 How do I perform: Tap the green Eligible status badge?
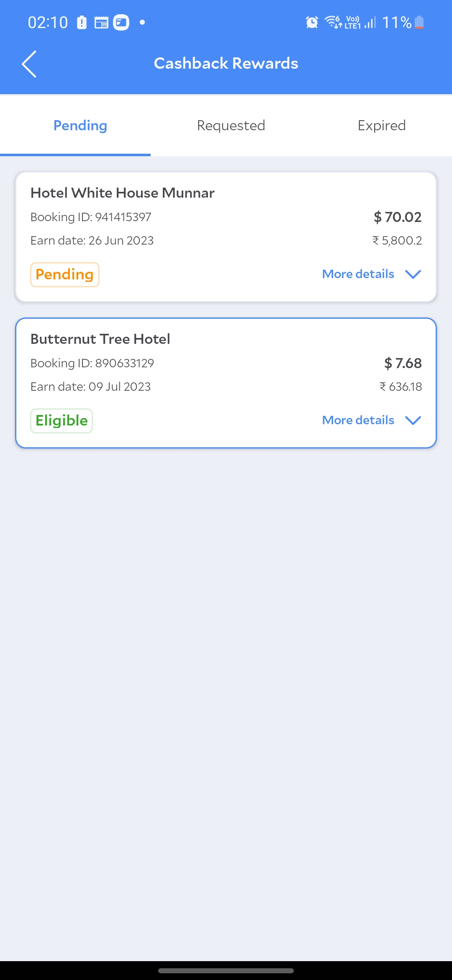point(62,421)
